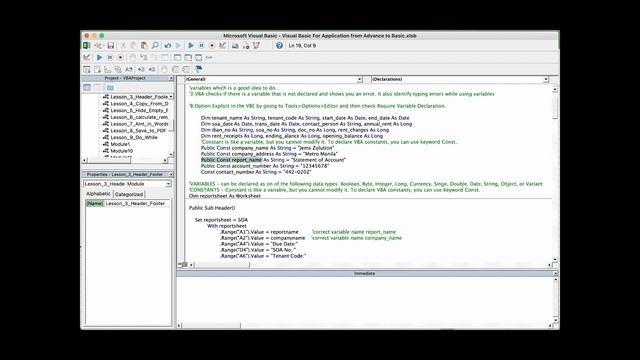This screenshot has height=360, width=640.
Task: Close the Properties panel
Action: click(x=171, y=174)
